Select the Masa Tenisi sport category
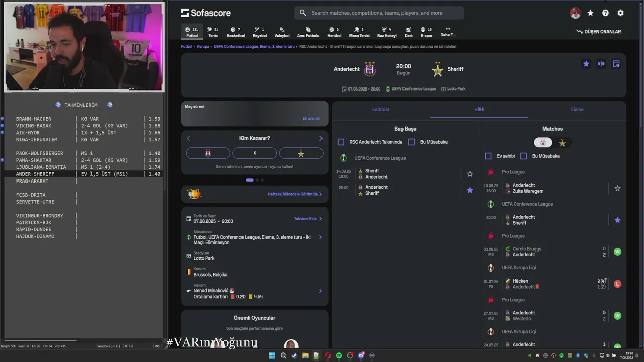This screenshot has height=362, width=644. pos(359,32)
